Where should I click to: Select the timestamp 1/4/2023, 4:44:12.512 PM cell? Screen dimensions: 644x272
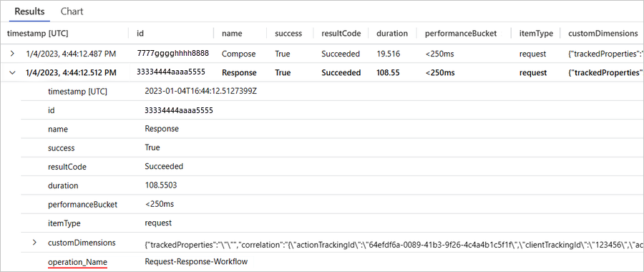[x=71, y=73]
